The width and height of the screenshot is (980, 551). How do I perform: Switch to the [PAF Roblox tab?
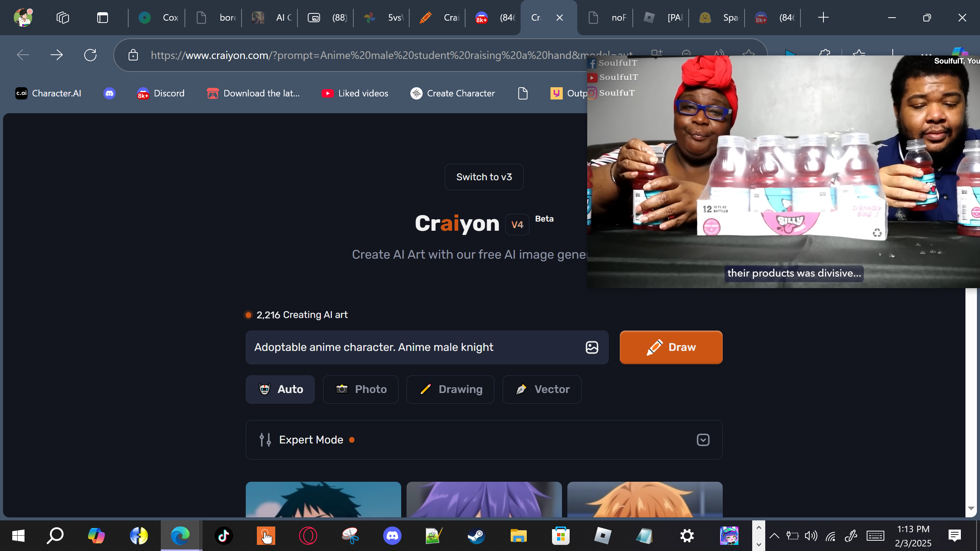(x=662, y=18)
